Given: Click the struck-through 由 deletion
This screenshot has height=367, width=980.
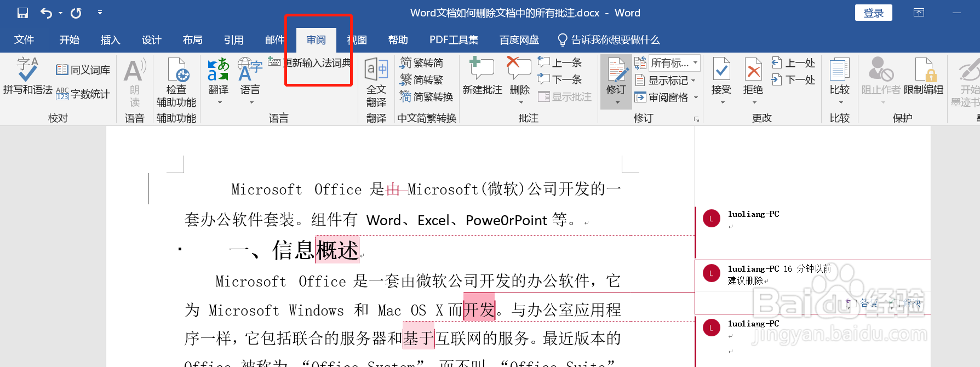Looking at the screenshot, I should click(393, 189).
